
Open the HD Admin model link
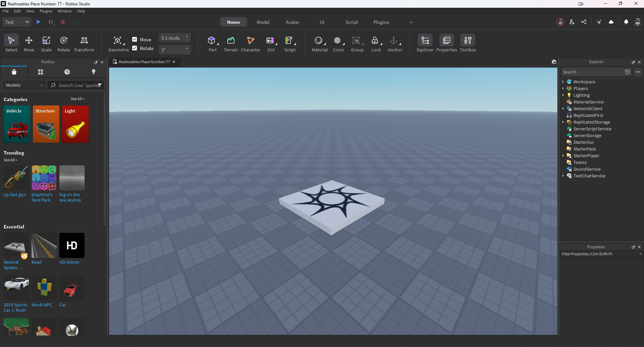[69, 262]
